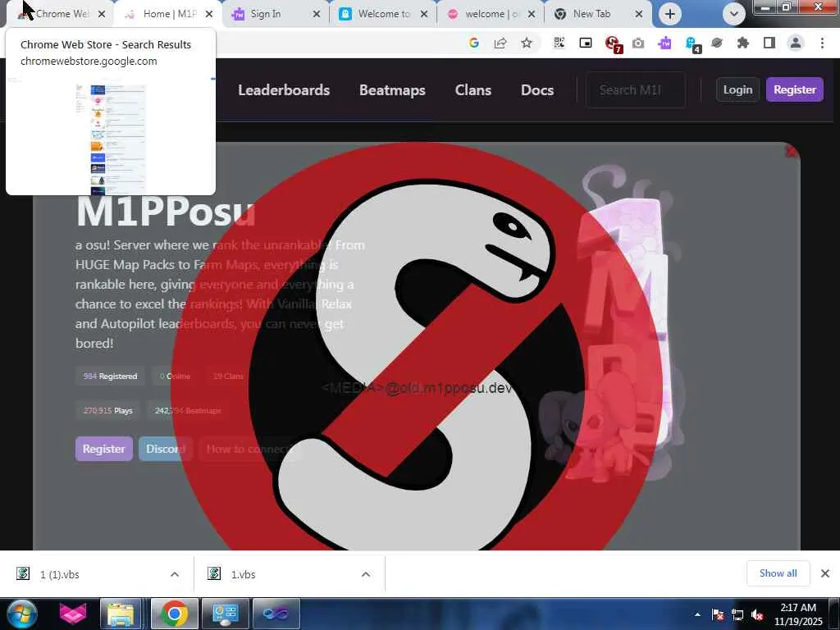The width and height of the screenshot is (840, 630).
Task: Open File Explorer from the taskbar
Action: (121, 614)
